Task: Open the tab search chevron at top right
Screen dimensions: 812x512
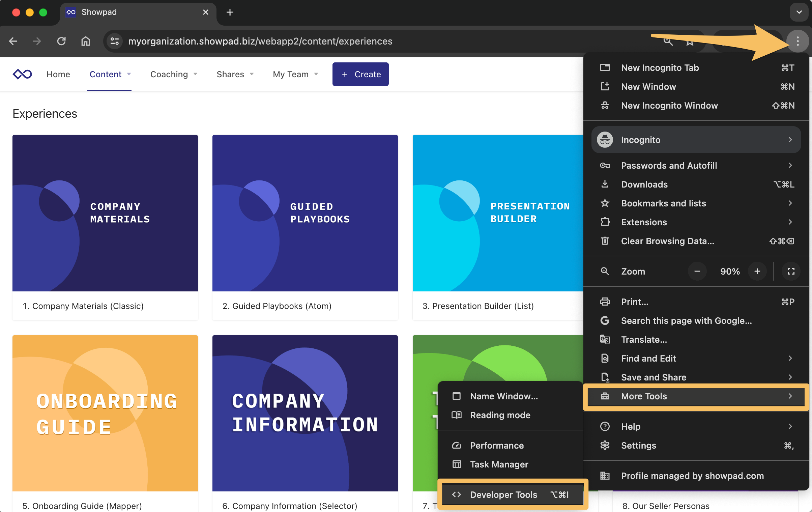Action: (x=799, y=12)
